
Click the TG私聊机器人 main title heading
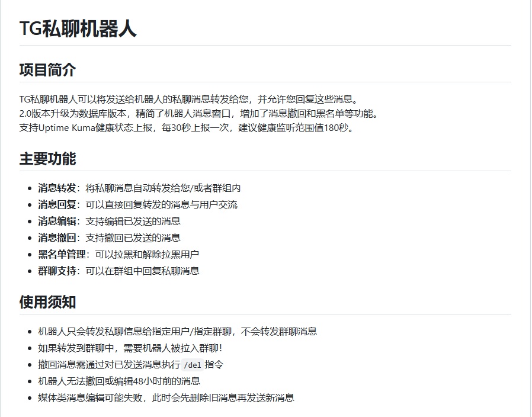coord(78,28)
